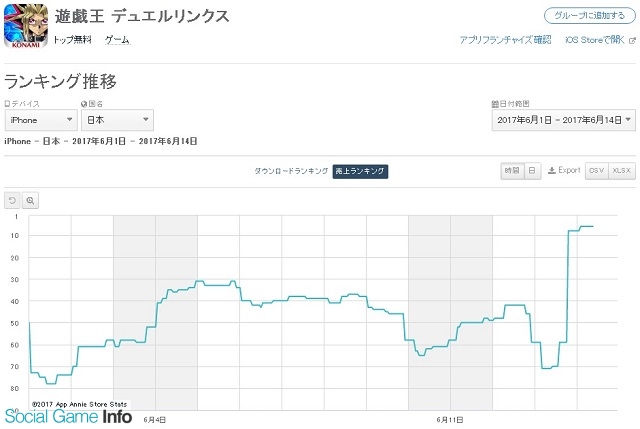Viewport: 640px width, 429px height.
Task: Open the iPhone device dropdown
Action: pyautogui.click(x=41, y=120)
